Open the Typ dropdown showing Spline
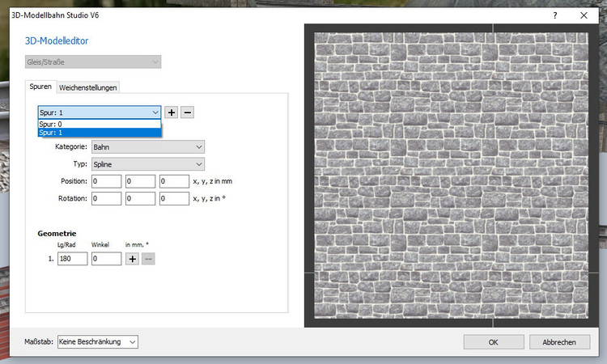 point(148,164)
